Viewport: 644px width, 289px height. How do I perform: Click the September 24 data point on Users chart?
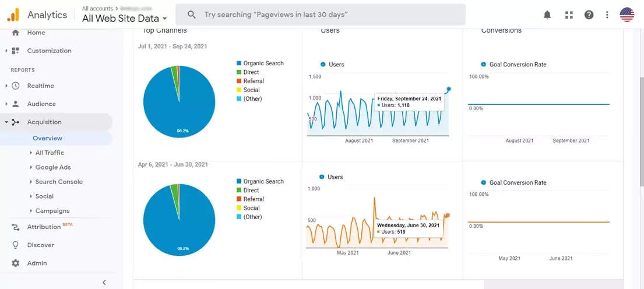coord(448,89)
